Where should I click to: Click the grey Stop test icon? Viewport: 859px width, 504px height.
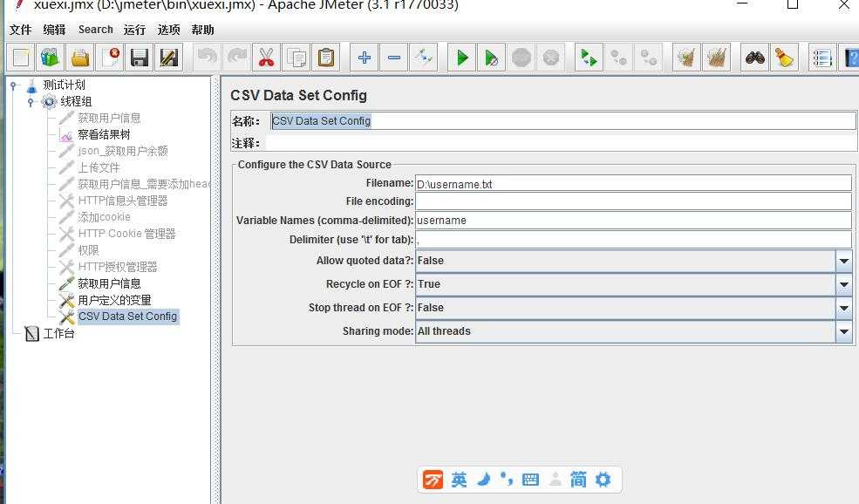point(521,58)
